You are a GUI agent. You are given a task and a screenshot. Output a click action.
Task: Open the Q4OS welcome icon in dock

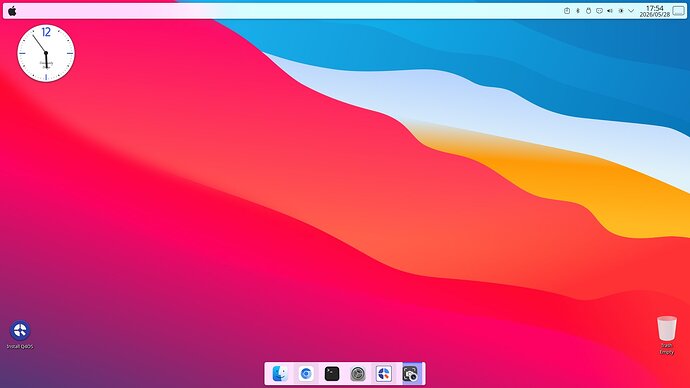384,374
